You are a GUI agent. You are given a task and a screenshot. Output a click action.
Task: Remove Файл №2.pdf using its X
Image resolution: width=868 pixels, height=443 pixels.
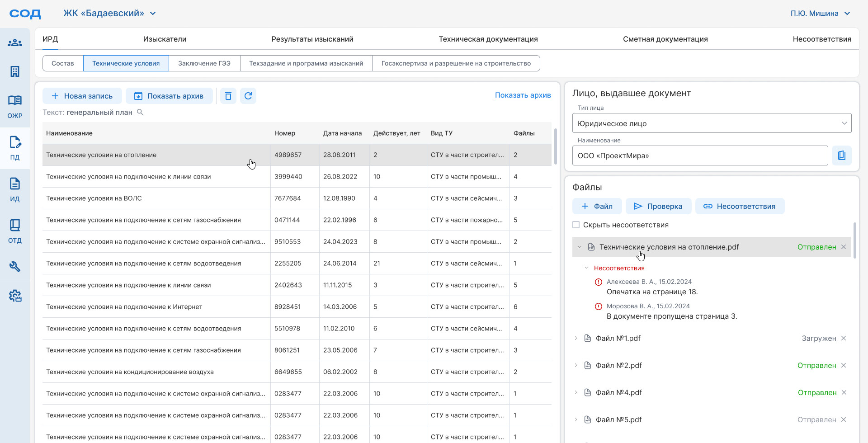[x=844, y=365]
